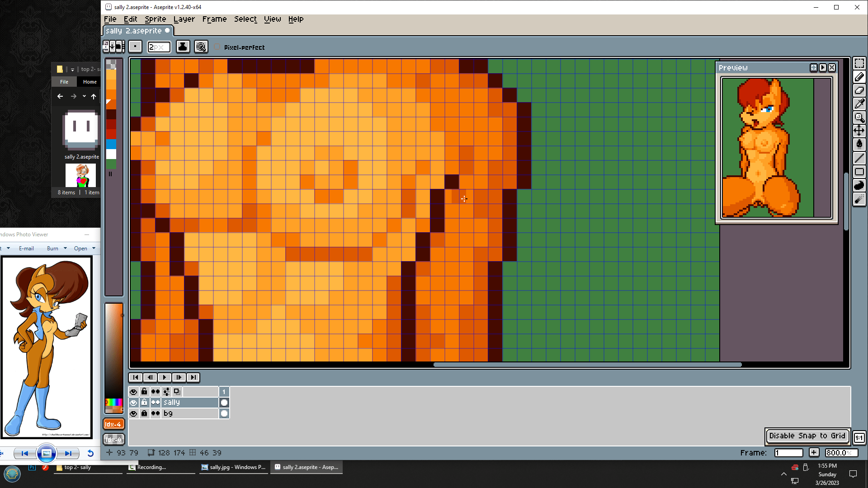Click Disable Snap to Grid button
Screen dimensions: 868x488
point(807,436)
